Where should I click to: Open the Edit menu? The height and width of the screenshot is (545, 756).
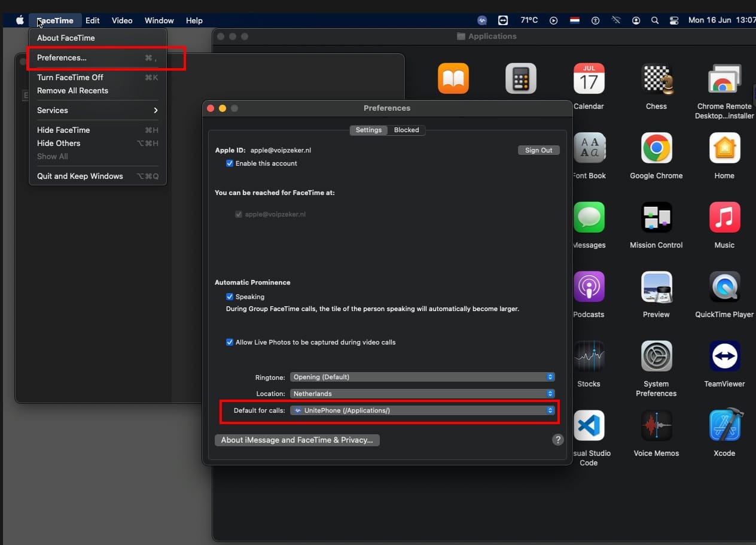coord(92,20)
